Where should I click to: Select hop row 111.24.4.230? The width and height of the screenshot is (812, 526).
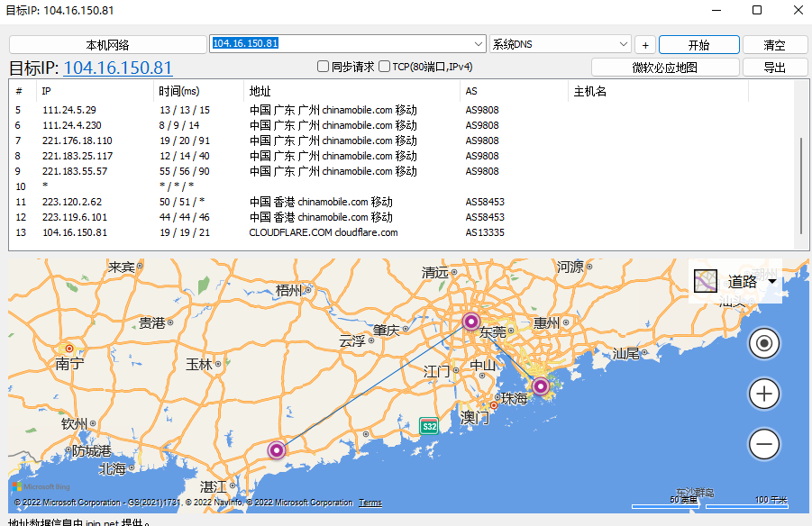click(x=402, y=125)
